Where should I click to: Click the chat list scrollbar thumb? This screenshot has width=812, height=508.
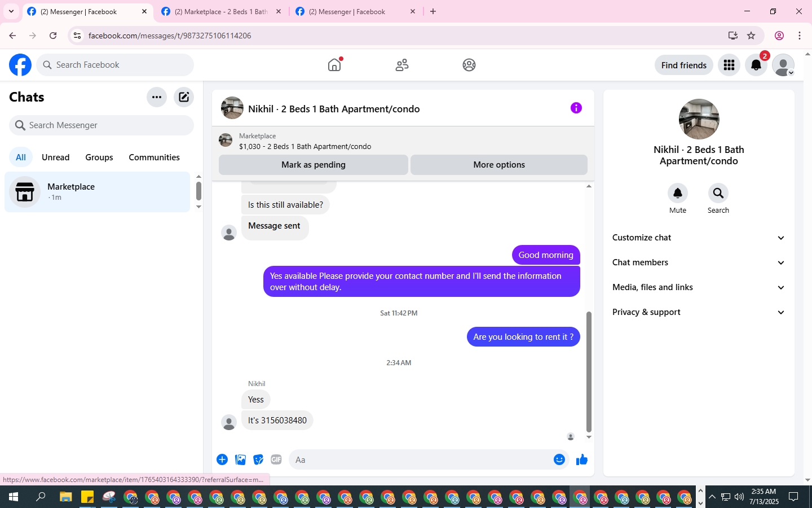coord(198,191)
